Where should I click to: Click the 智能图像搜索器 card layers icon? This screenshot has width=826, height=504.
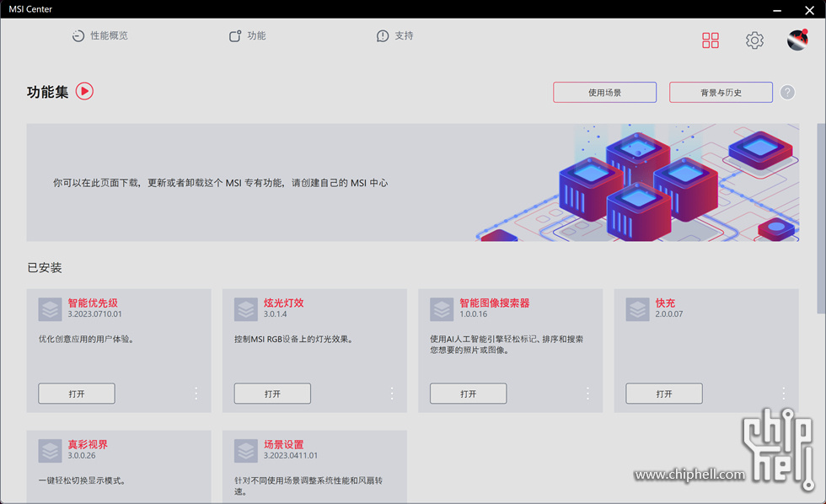442,309
